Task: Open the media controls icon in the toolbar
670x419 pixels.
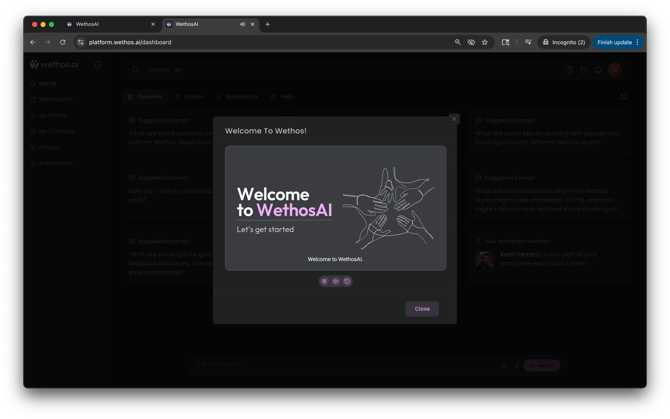Action: click(x=528, y=42)
